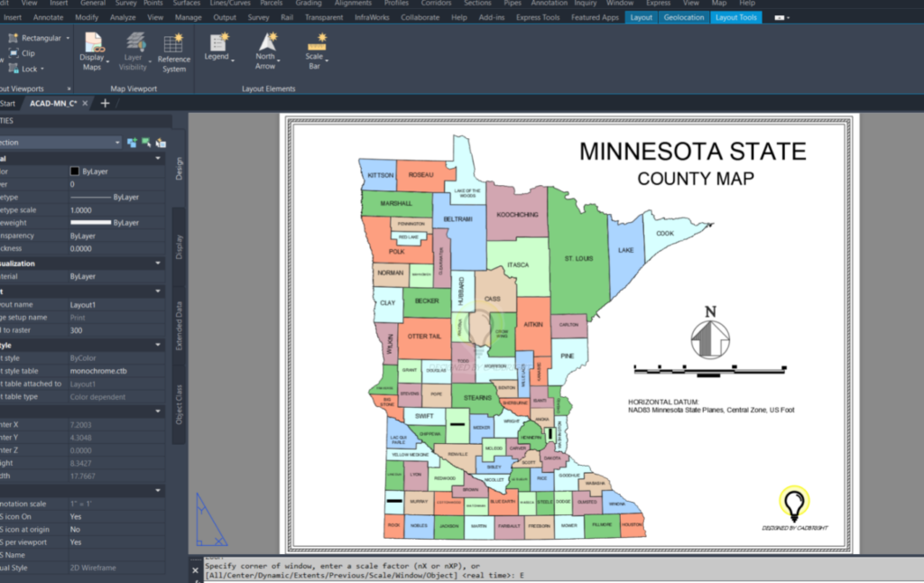Add a new drawing tab
924x583 pixels.
[x=105, y=104]
